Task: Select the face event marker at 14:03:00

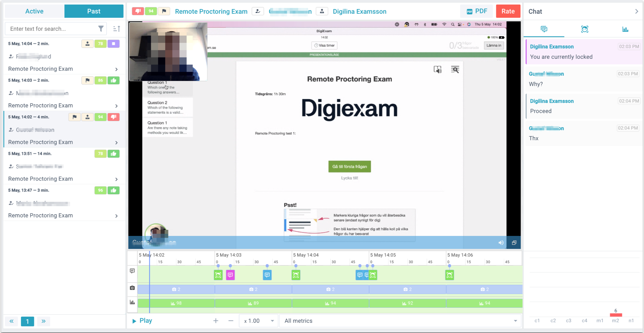Action: pyautogui.click(x=218, y=275)
